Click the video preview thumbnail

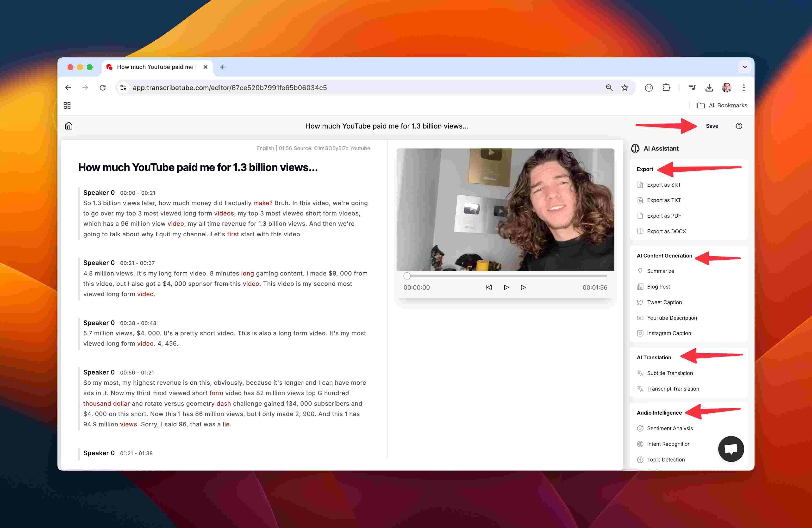pyautogui.click(x=505, y=210)
